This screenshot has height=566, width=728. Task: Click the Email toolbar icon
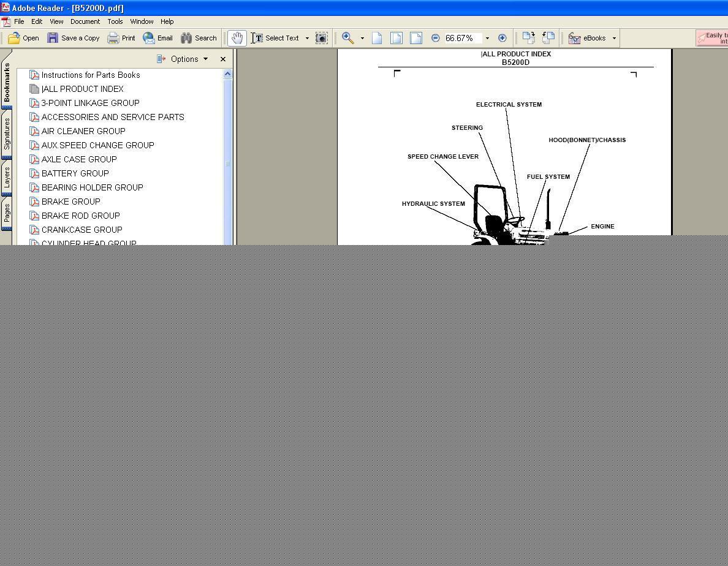click(x=148, y=38)
